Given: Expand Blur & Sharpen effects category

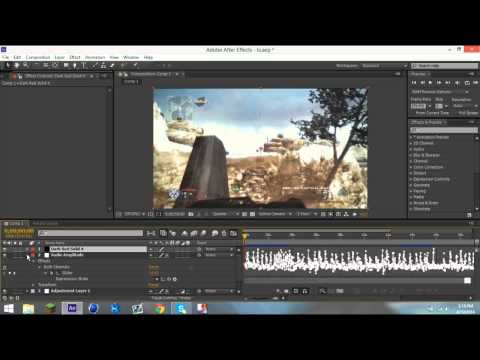Looking at the screenshot, I should coord(411,155).
